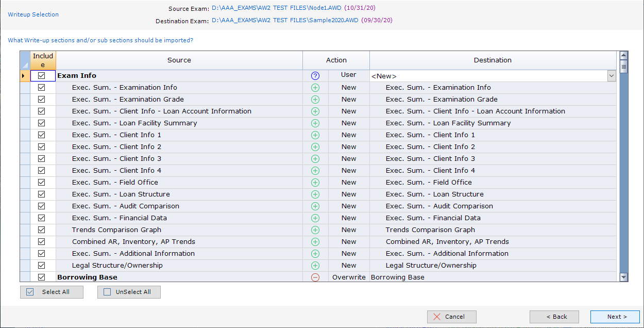
Task: Click the scrollbar up arrow in grid
Action: [623, 55]
